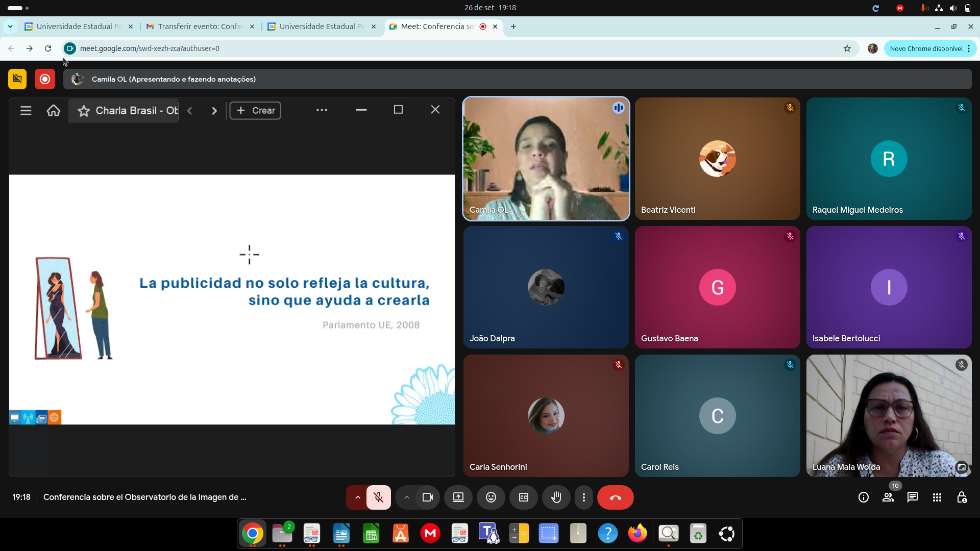Open the chat panel icon
The image size is (980, 551).
click(912, 497)
